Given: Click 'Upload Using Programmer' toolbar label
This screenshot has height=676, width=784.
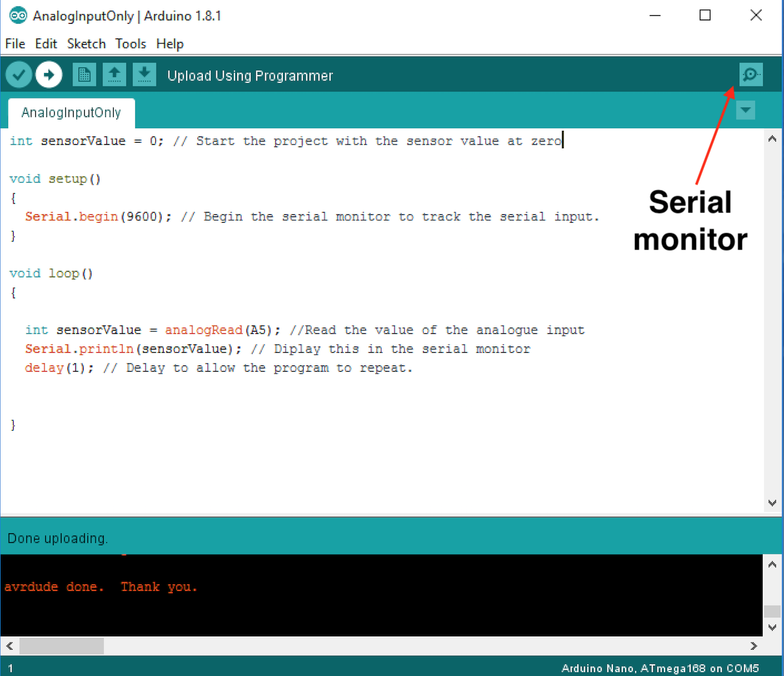Looking at the screenshot, I should pyautogui.click(x=250, y=75).
